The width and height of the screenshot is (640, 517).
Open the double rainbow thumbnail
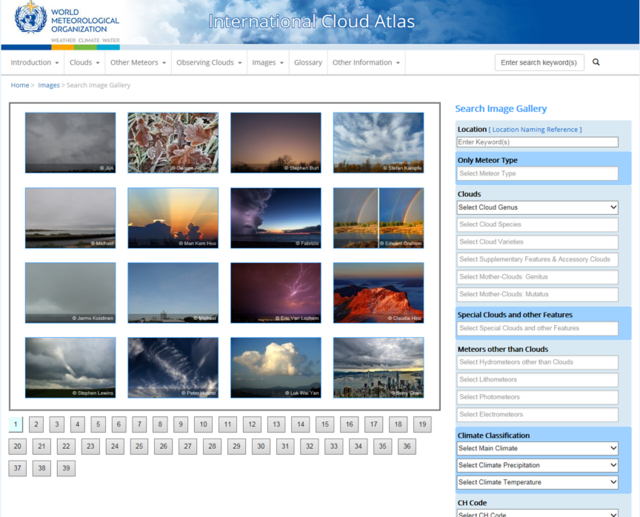[x=378, y=218]
